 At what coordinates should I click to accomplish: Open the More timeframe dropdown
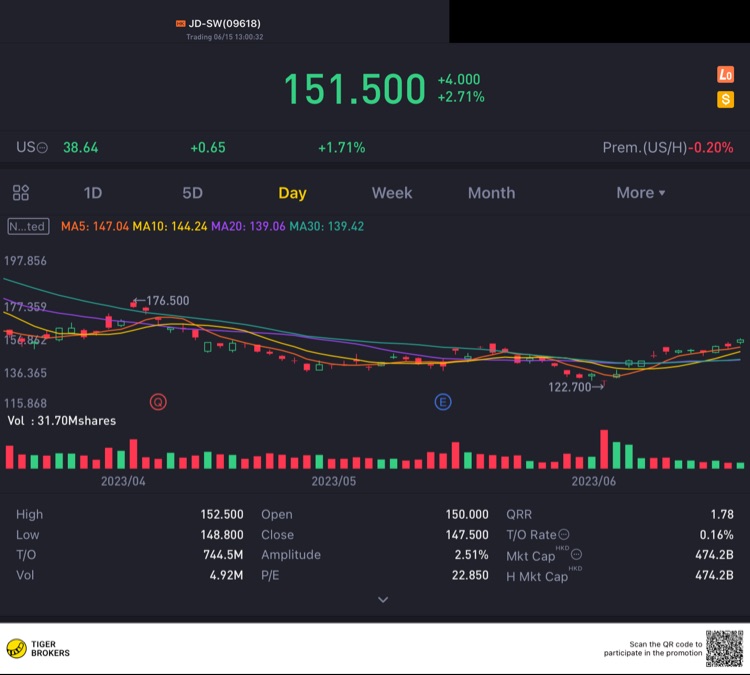point(640,193)
